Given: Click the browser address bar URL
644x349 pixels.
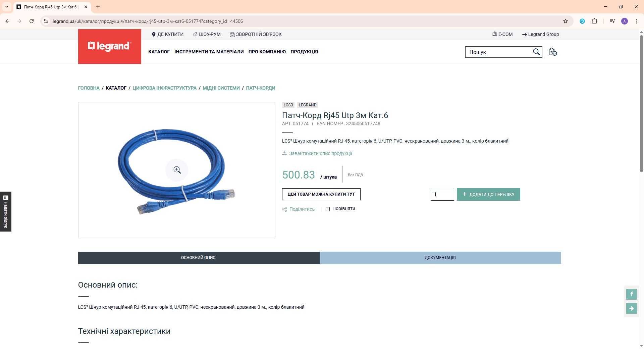Looking at the screenshot, I should [x=148, y=21].
